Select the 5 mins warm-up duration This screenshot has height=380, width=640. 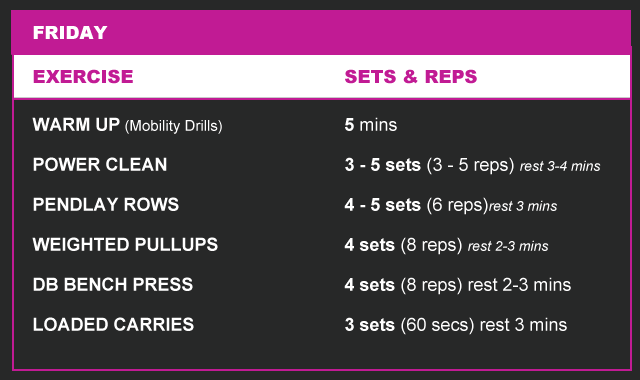pos(371,125)
